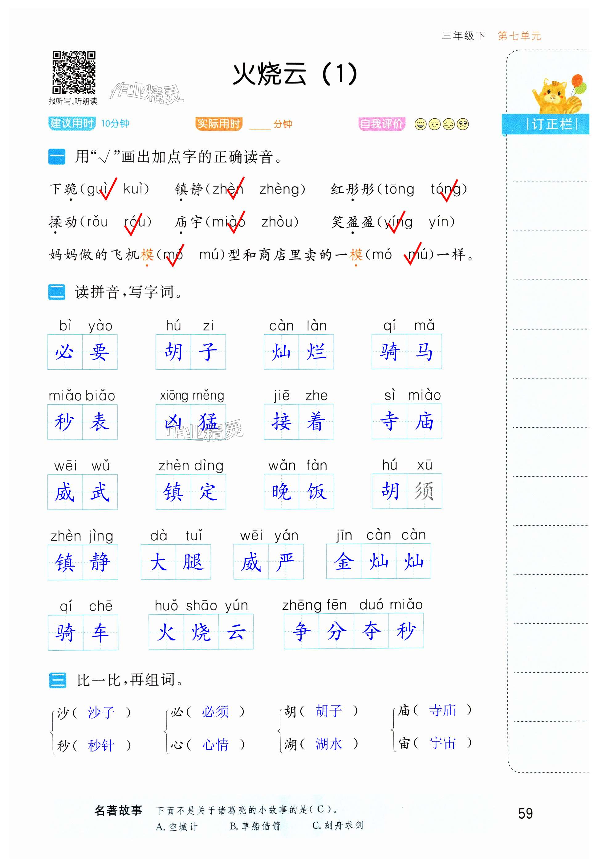The image size is (598, 868).
Task: Select answer option C 刻舟求剑
Action: [338, 825]
